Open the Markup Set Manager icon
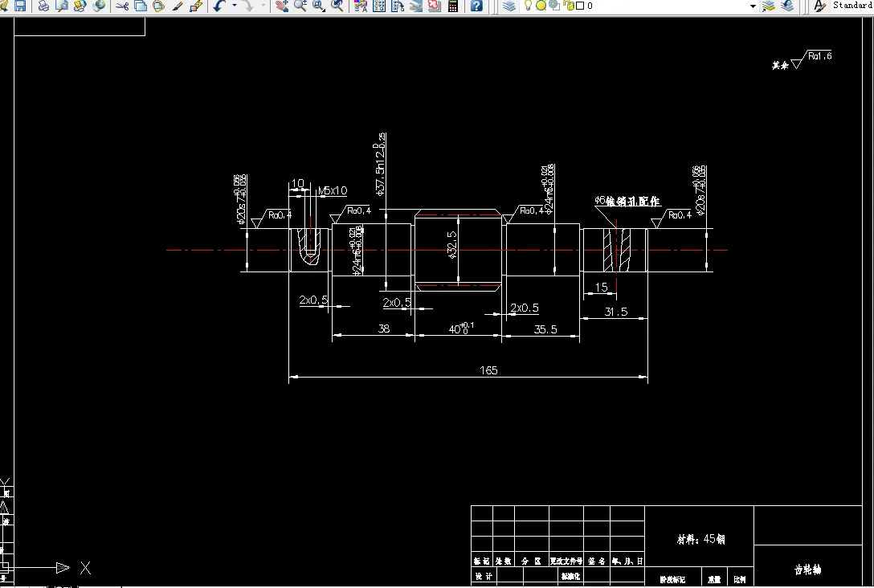Image resolution: width=874 pixels, height=588 pixels. [435, 6]
